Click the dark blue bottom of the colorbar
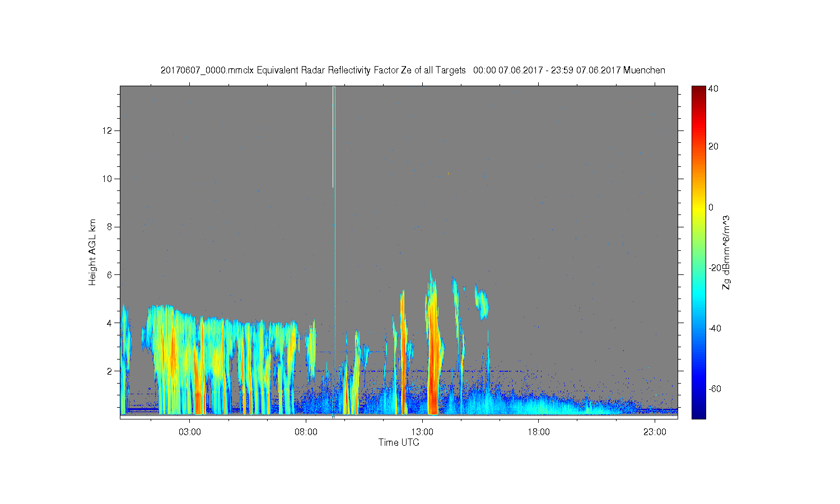The width and height of the screenshot is (840, 504). coord(698,413)
